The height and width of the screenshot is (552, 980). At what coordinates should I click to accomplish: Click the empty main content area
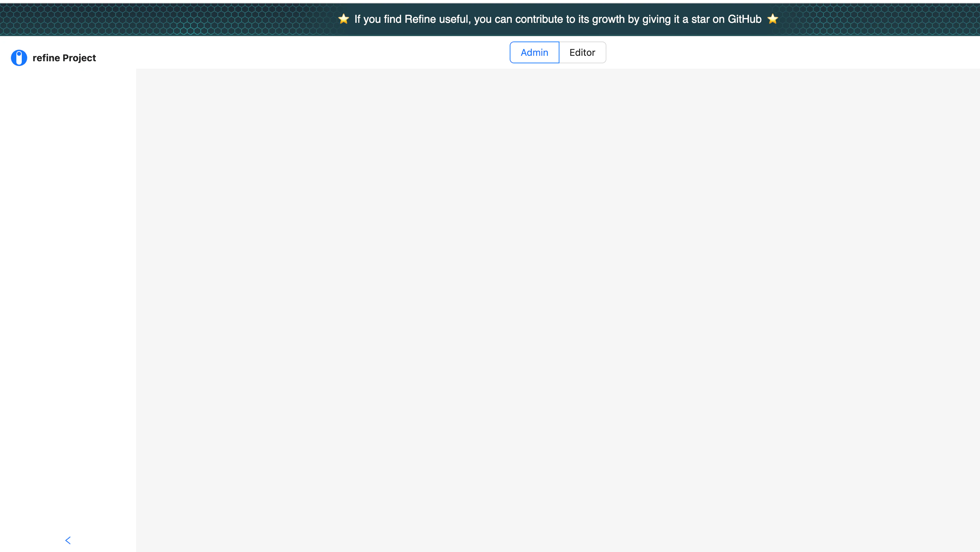[558, 304]
